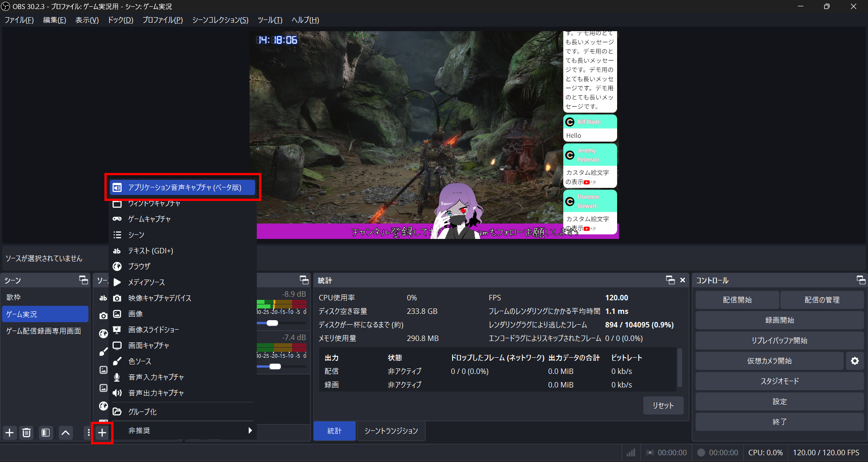Image resolution: width=868 pixels, height=462 pixels.
Task: Click the stats output table scrollbar
Action: pyautogui.click(x=679, y=367)
